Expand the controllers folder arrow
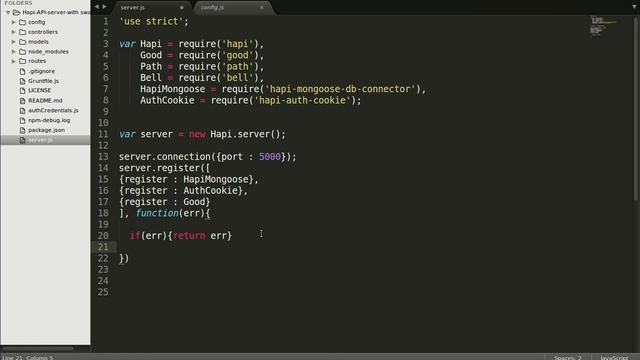640x360 pixels. pyautogui.click(x=13, y=32)
